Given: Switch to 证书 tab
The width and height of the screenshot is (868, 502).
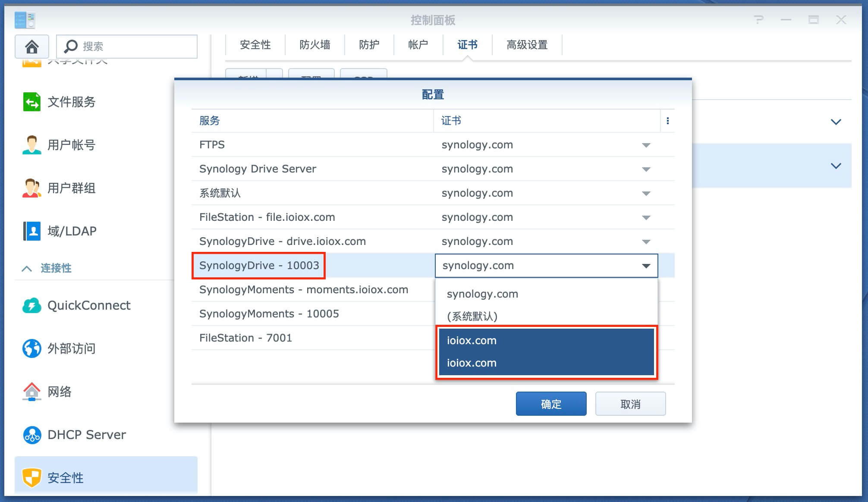Looking at the screenshot, I should click(x=467, y=45).
